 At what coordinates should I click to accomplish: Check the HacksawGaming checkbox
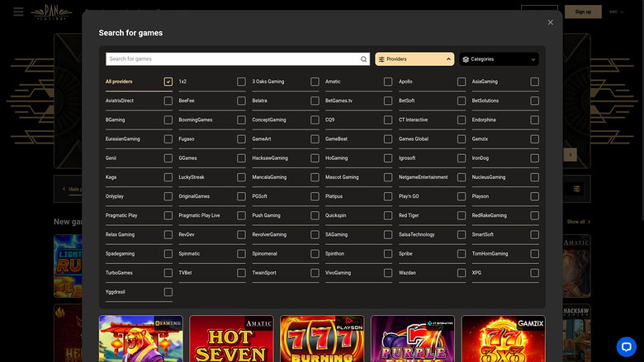pyautogui.click(x=315, y=157)
